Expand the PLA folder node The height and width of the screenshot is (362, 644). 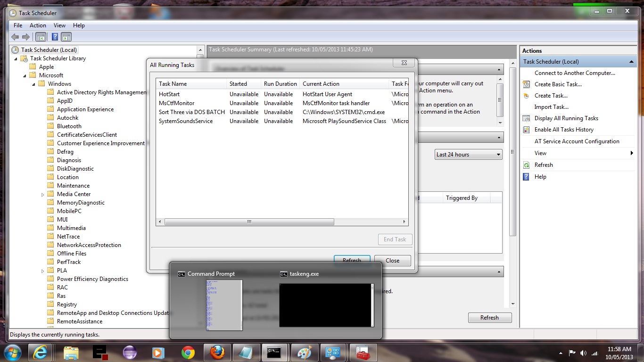click(x=42, y=271)
